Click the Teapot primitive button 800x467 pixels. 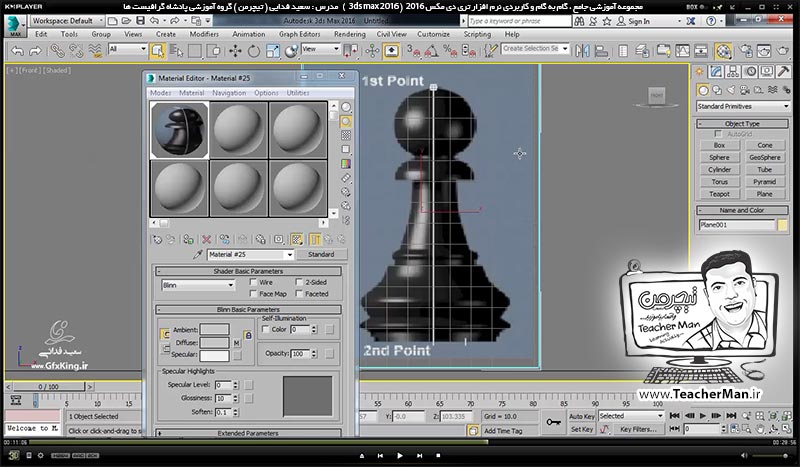pos(719,194)
